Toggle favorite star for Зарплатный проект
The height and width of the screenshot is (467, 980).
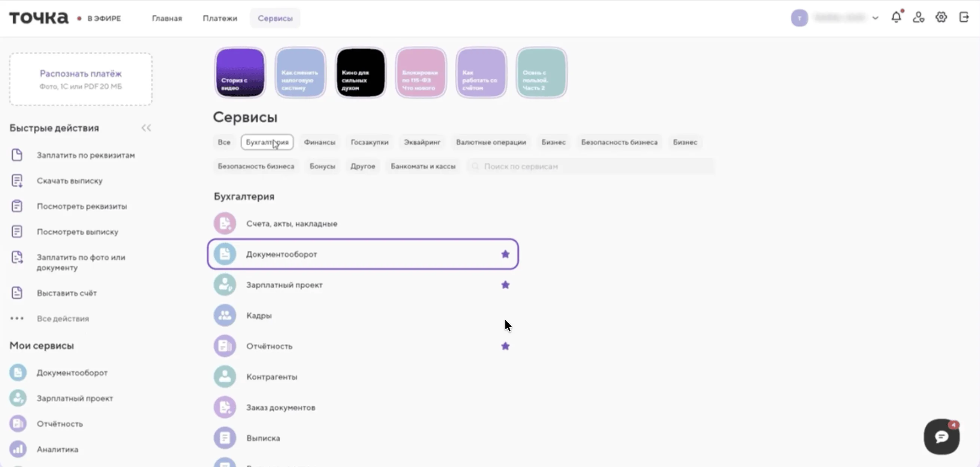505,285
